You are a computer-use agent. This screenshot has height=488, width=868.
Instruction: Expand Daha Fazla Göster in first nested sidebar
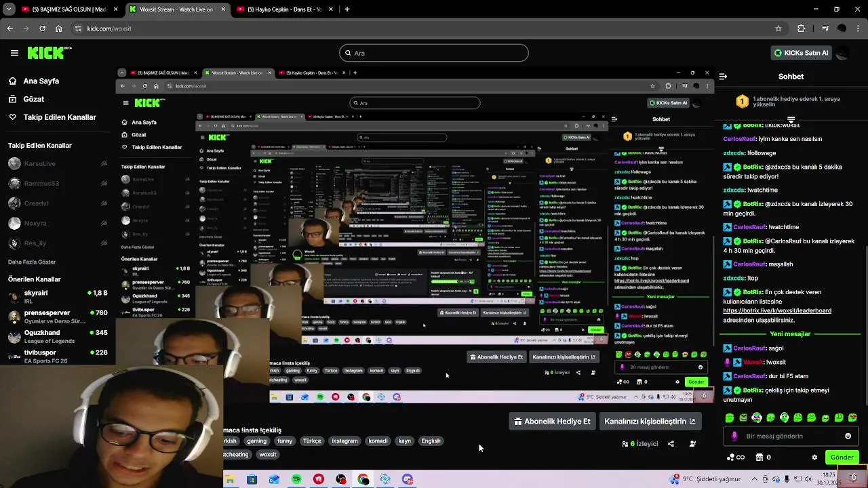138,247
